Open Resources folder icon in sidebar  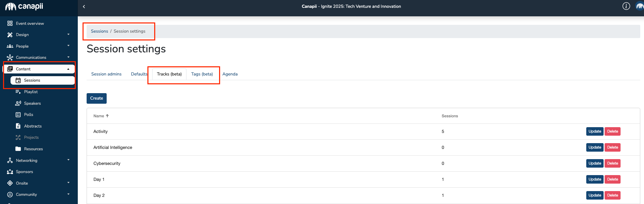click(18, 149)
